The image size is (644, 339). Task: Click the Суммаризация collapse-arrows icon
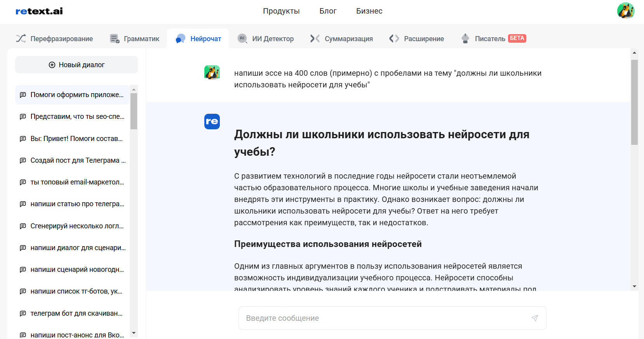click(315, 38)
